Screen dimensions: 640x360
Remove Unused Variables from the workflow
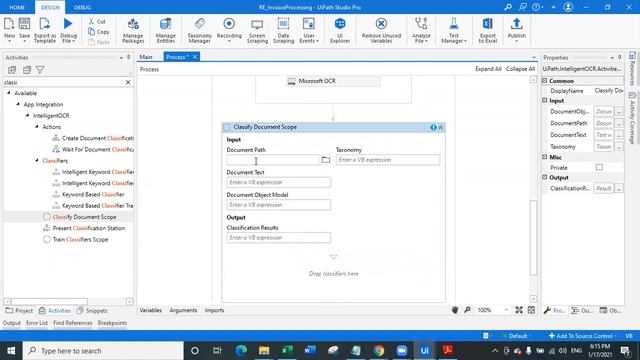pyautogui.click(x=381, y=30)
